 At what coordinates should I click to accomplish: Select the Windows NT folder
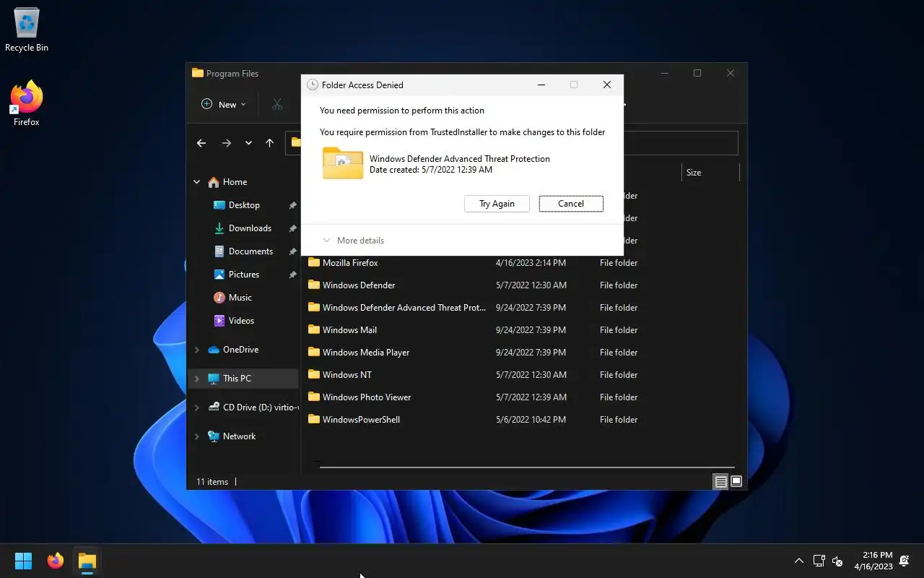347,375
